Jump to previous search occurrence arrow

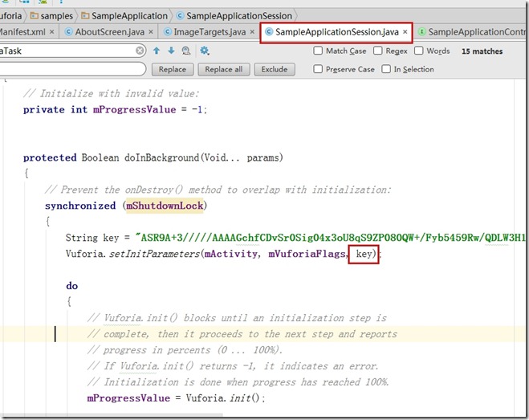pos(157,51)
